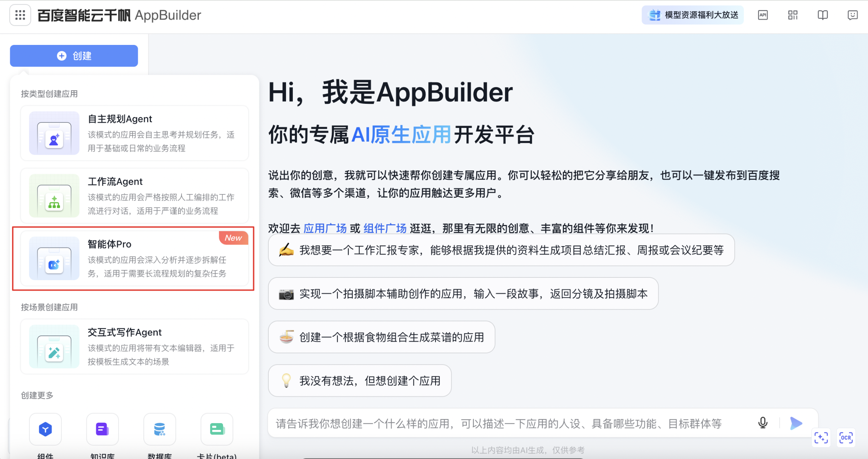Screen dimensions: 868x459
Task: Click the microphone voice input icon
Action: click(763, 423)
